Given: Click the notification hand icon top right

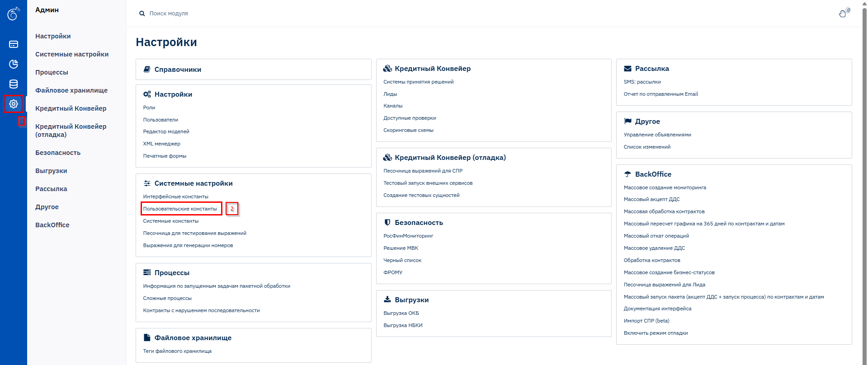Looking at the screenshot, I should point(843,14).
